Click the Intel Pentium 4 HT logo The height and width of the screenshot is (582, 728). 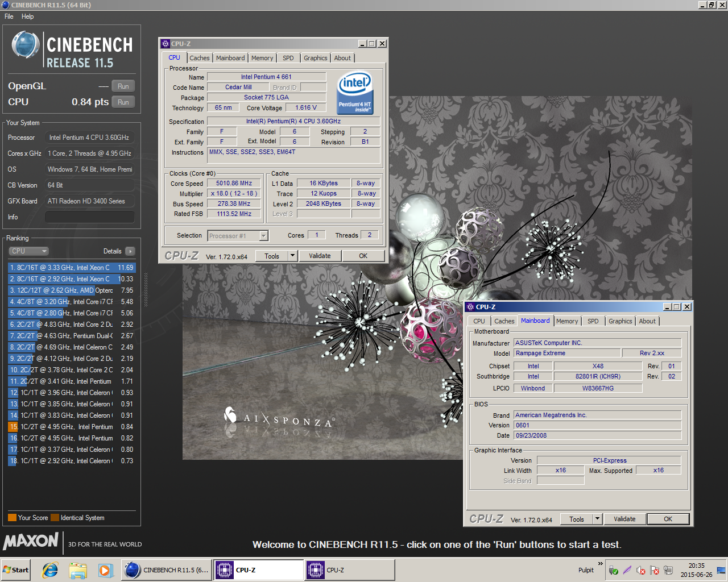[x=355, y=93]
